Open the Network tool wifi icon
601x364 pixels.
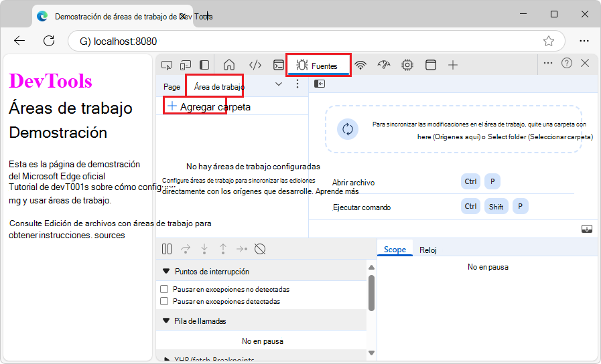360,65
